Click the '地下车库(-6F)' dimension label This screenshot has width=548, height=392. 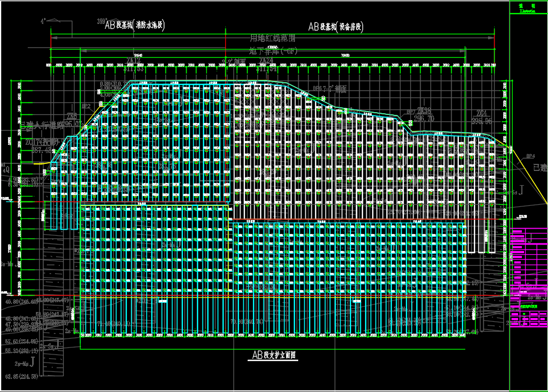point(273,51)
